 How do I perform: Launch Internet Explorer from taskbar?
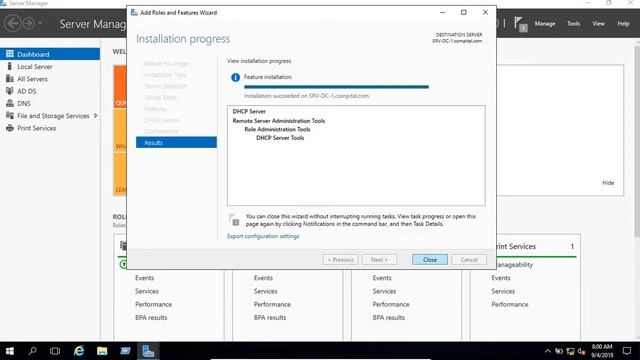[78, 351]
